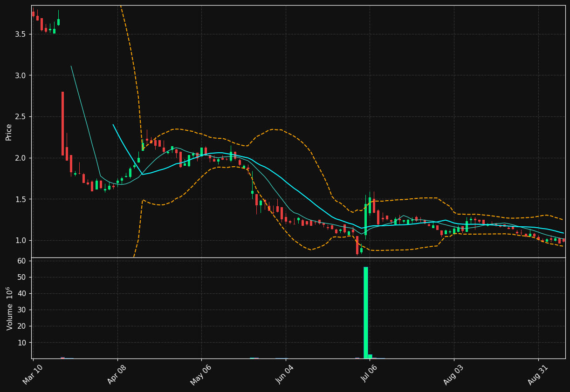Click the large red candle dropping from 2.8

tap(62, 123)
